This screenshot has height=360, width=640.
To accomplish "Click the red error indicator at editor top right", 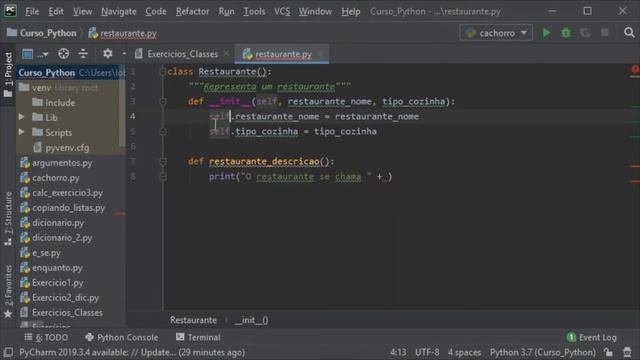I will click(x=635, y=70).
